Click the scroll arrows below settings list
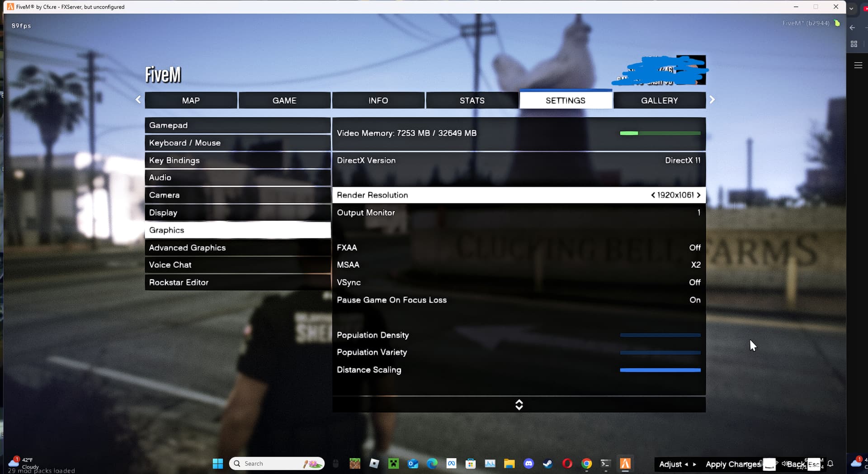 519,405
